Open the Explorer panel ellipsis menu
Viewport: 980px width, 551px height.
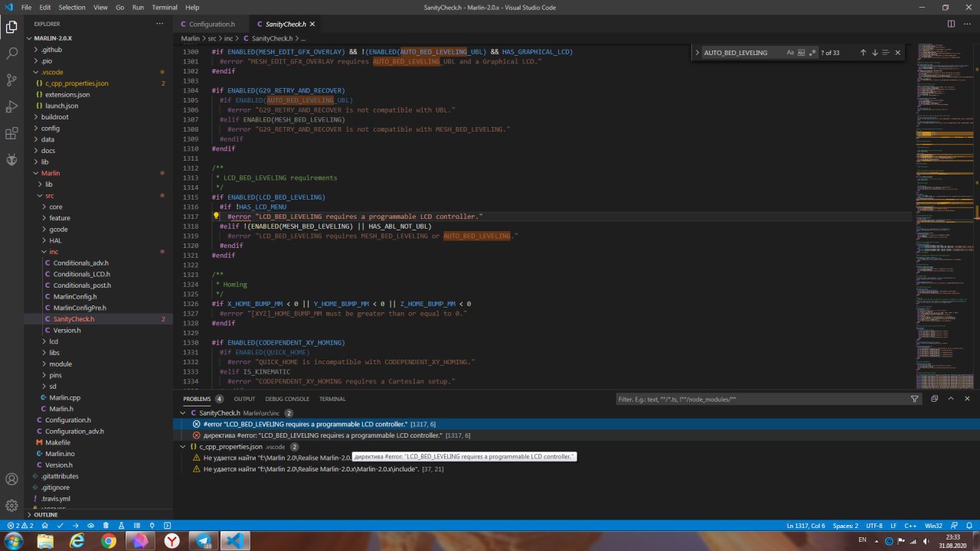(160, 24)
